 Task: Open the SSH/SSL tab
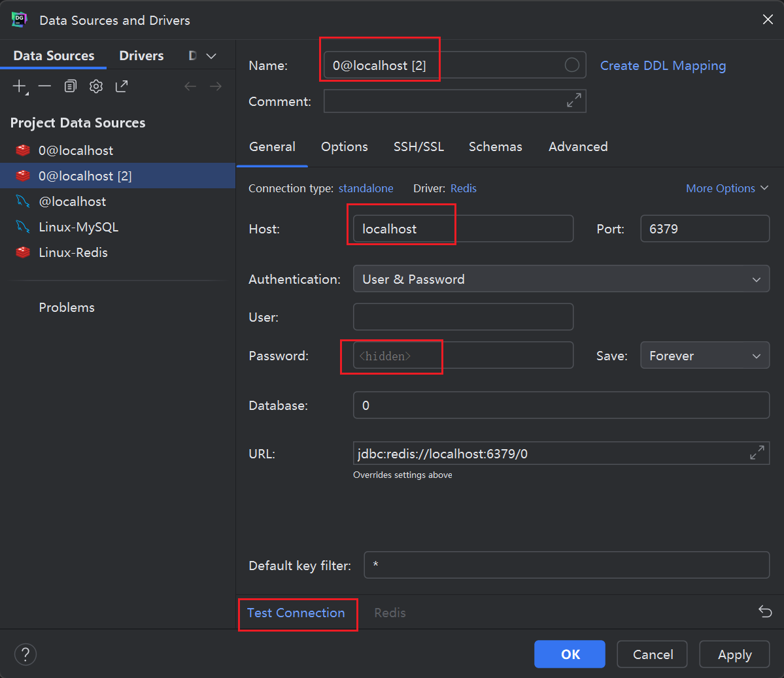(x=418, y=146)
